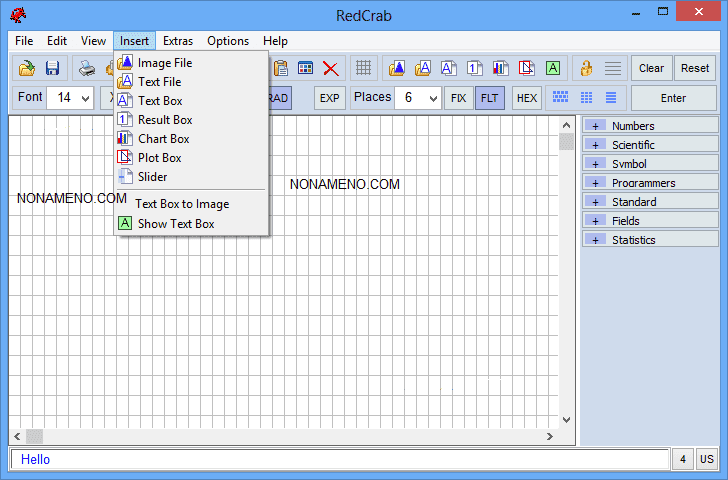
Task: Click the red X delete icon
Action: (330, 68)
